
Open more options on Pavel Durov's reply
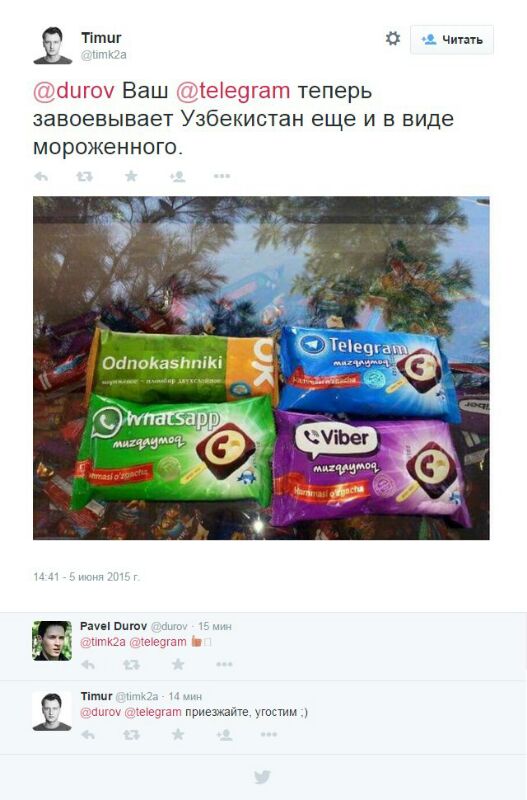click(224, 664)
